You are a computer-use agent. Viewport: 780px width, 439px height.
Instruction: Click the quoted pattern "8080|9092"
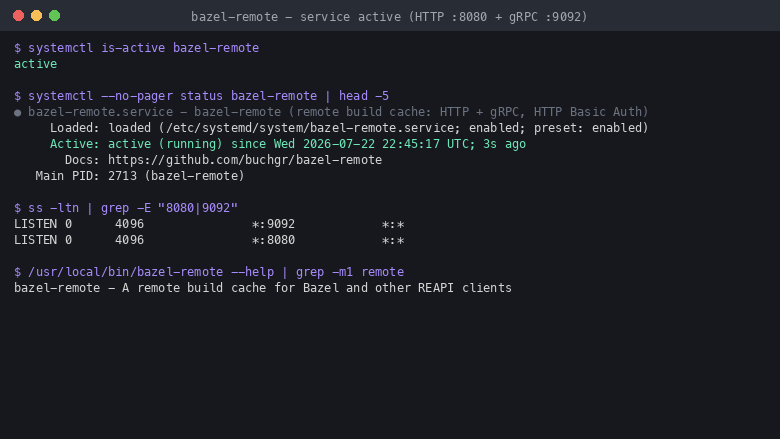pyautogui.click(x=197, y=208)
